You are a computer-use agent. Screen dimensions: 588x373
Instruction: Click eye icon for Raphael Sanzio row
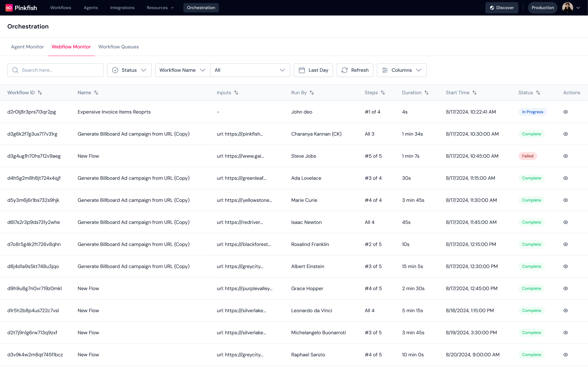click(x=565, y=355)
